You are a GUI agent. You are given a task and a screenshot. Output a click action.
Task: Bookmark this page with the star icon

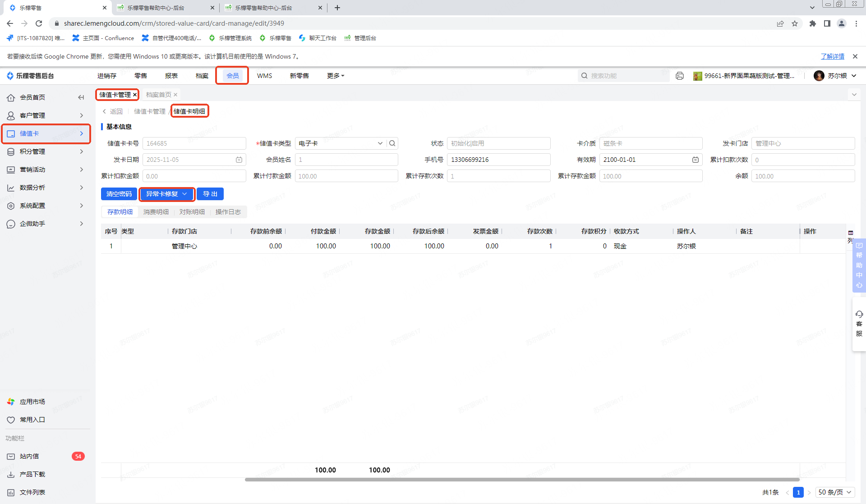[x=795, y=23]
